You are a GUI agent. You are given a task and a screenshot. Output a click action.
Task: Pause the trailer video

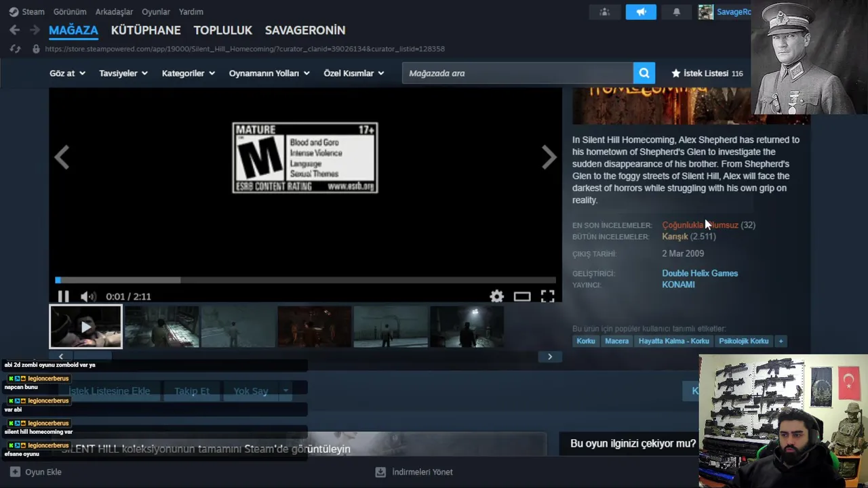point(63,296)
